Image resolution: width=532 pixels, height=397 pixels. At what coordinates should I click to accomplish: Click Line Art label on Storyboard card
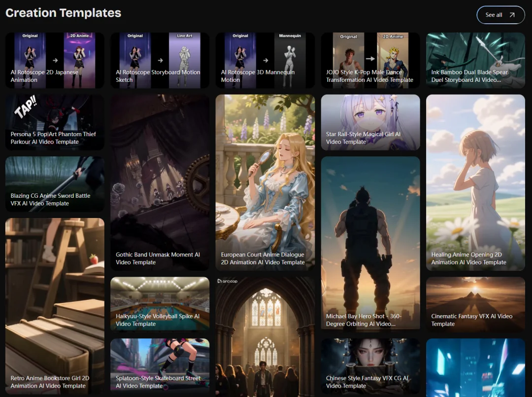click(185, 36)
